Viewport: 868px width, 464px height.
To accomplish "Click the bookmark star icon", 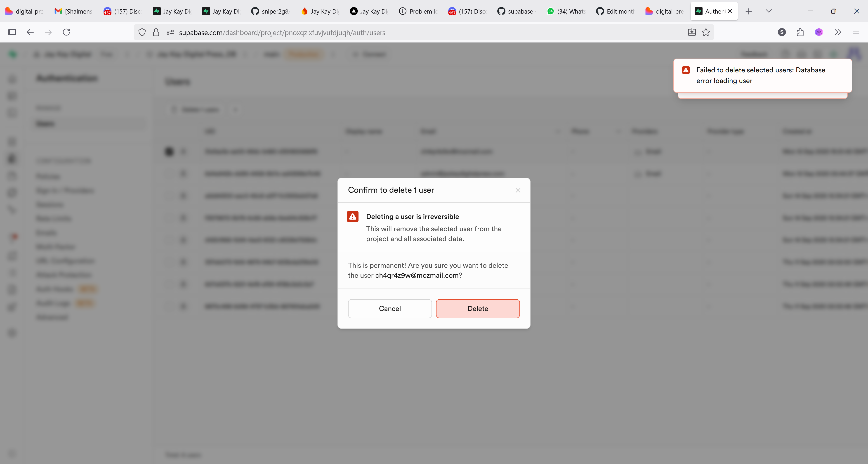I will 705,32.
